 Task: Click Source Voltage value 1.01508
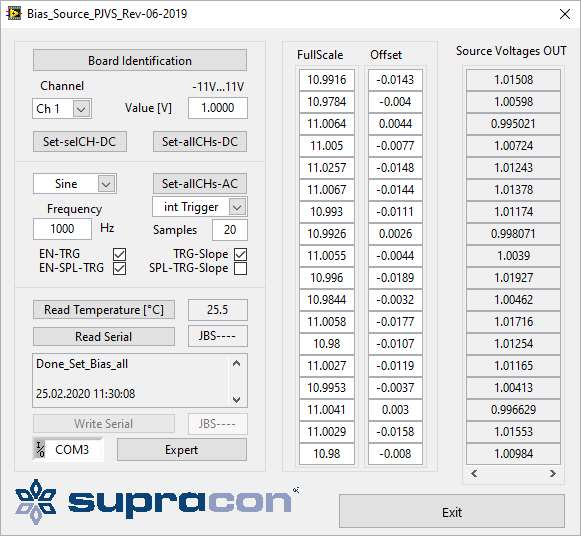[513, 80]
